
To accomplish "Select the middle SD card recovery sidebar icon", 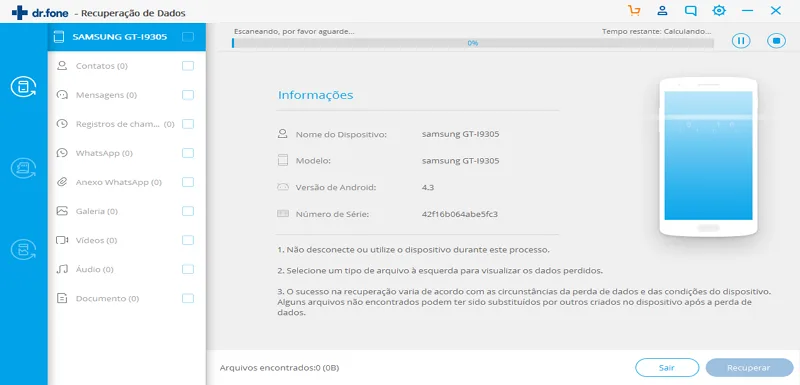I will (x=23, y=168).
